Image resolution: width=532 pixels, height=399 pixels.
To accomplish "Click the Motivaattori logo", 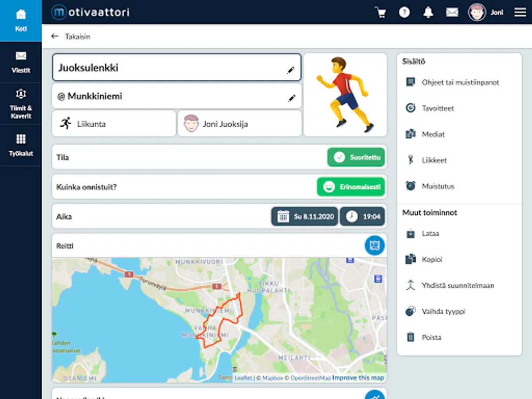I will [x=90, y=12].
